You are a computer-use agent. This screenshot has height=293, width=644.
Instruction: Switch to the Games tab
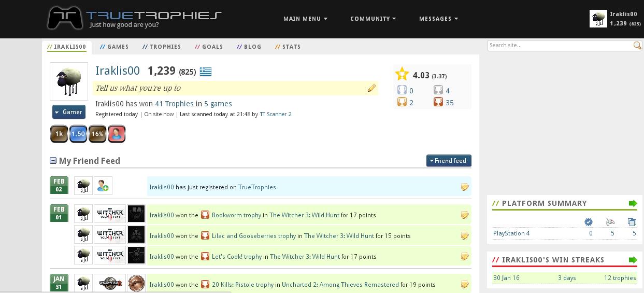[115, 47]
